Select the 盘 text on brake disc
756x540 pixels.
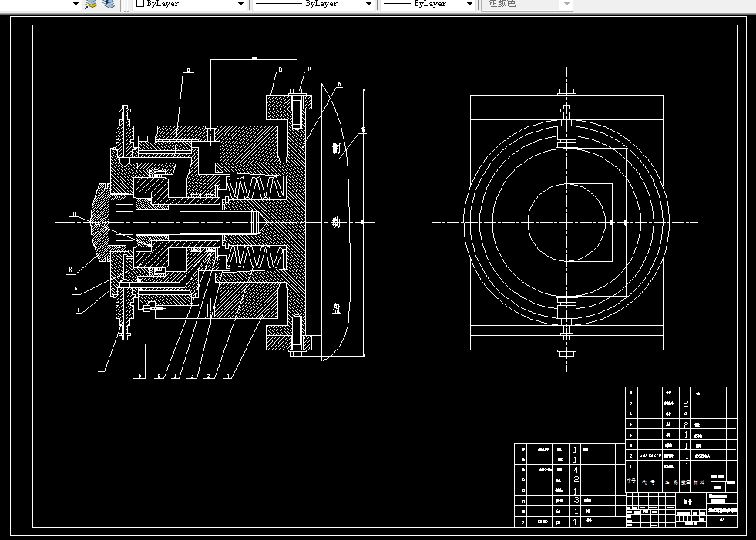[x=336, y=308]
